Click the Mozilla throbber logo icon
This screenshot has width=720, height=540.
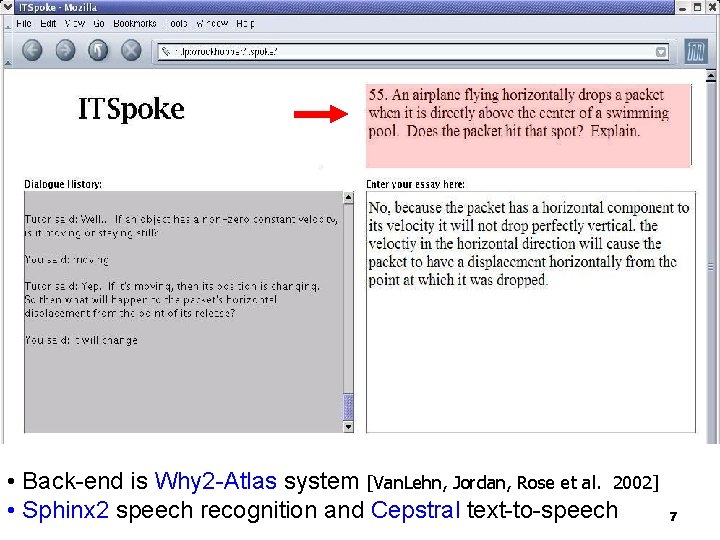[x=696, y=51]
